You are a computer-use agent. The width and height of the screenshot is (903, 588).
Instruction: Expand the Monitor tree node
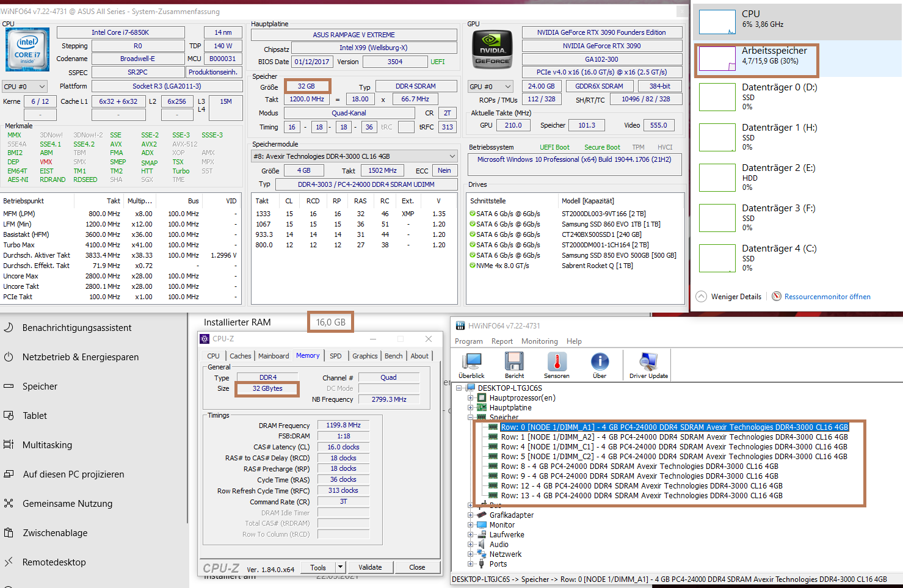tap(471, 524)
